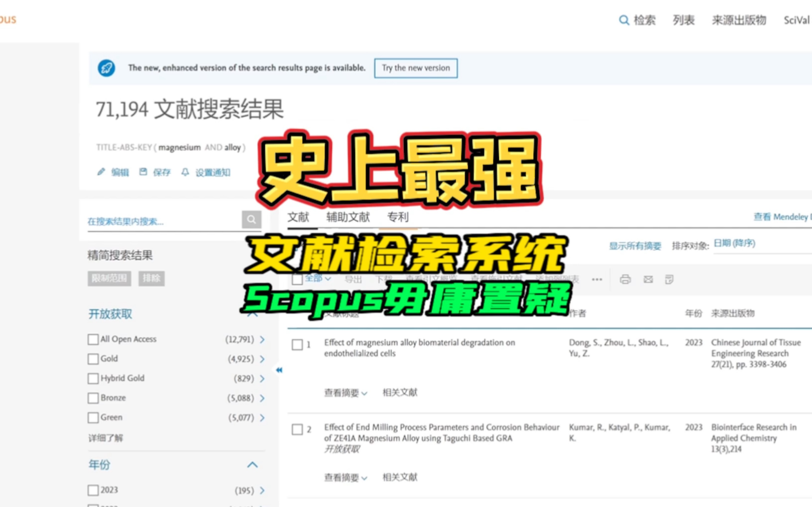Click the email envelope icon in the toolbar
Image resolution: width=812 pixels, height=507 pixels.
coord(648,279)
